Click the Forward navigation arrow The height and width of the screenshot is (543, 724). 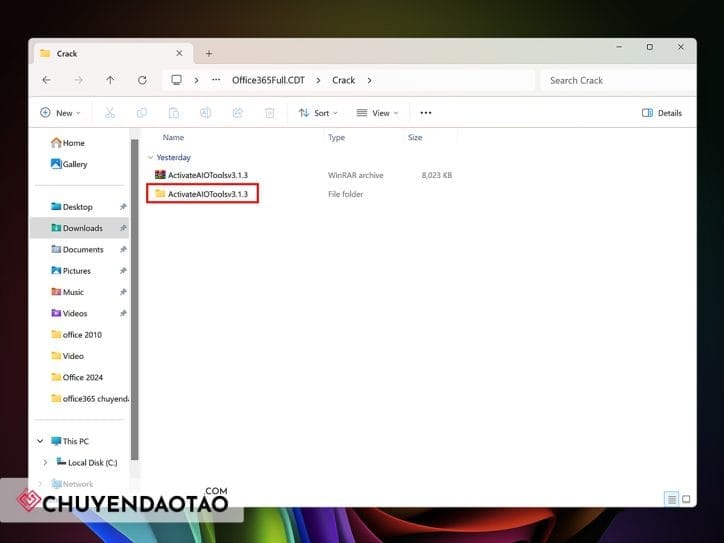78,80
